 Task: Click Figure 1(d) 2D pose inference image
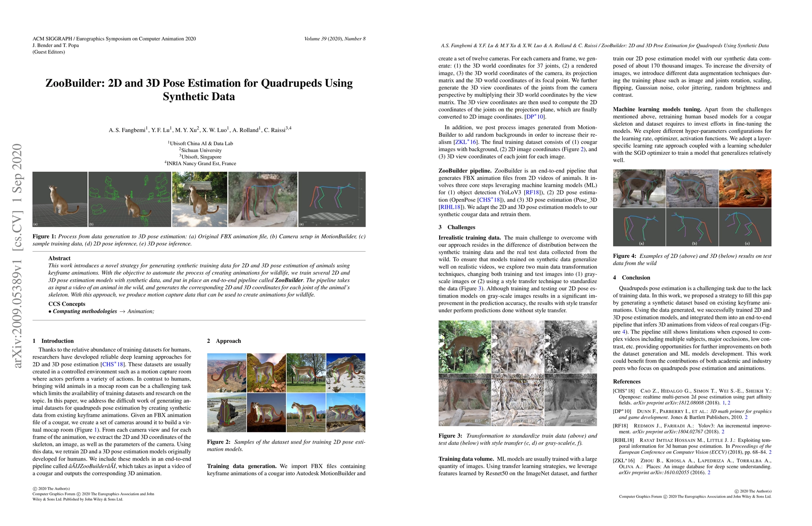[x=262, y=199]
